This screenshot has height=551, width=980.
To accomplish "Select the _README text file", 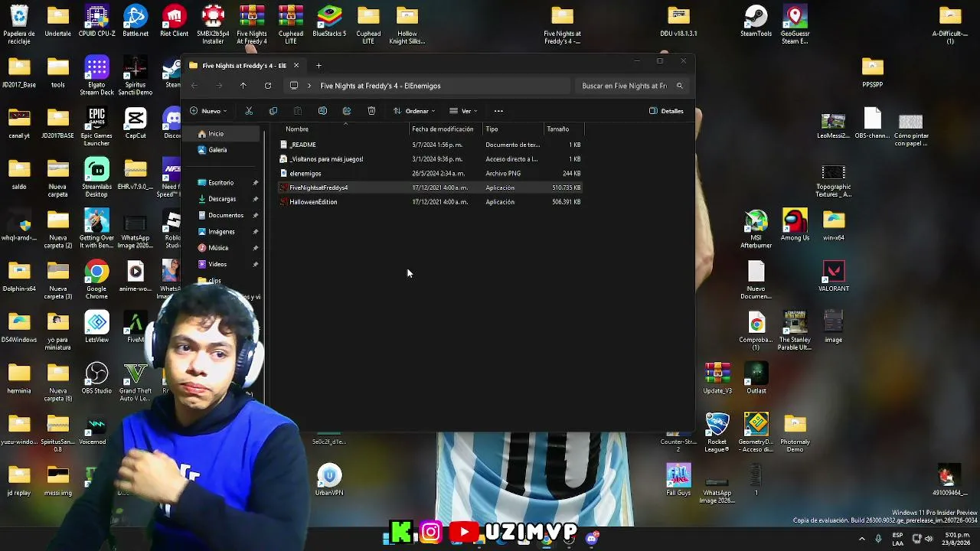I will coord(431,145).
